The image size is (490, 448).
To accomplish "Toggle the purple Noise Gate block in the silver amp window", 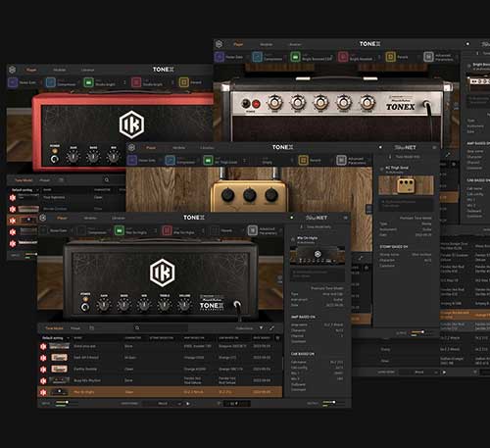I will 220,57.
